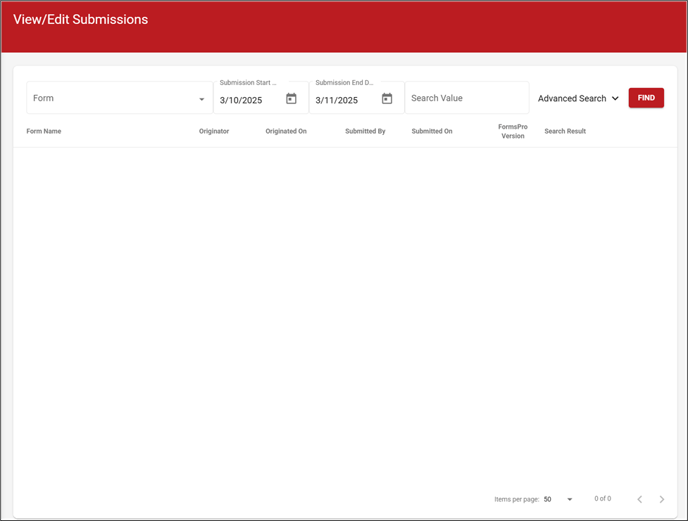This screenshot has height=521, width=688.
Task: Sort by Originator column header
Action: tap(214, 131)
